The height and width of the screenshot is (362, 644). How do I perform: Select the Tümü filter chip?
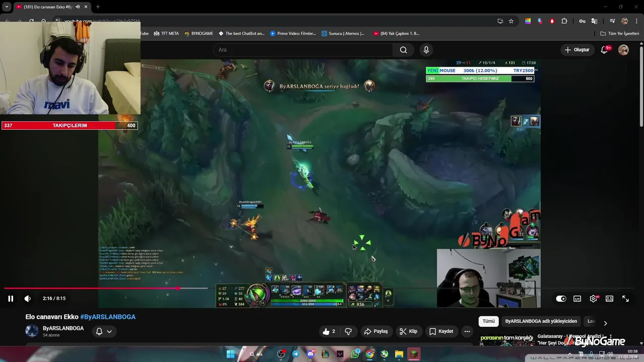(x=489, y=321)
